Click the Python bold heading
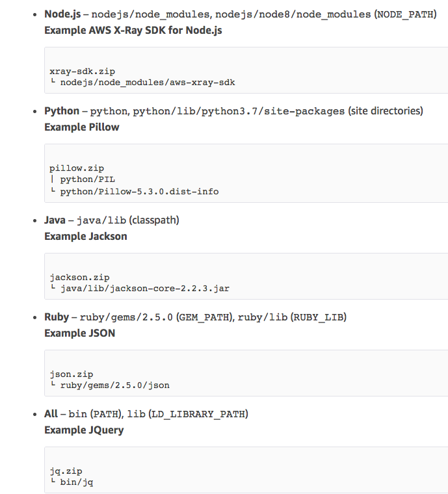 62,111
